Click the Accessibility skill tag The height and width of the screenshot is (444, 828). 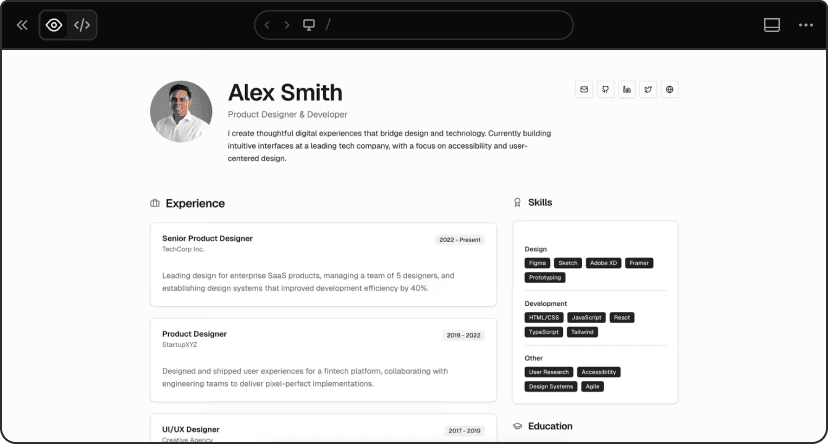coord(599,372)
